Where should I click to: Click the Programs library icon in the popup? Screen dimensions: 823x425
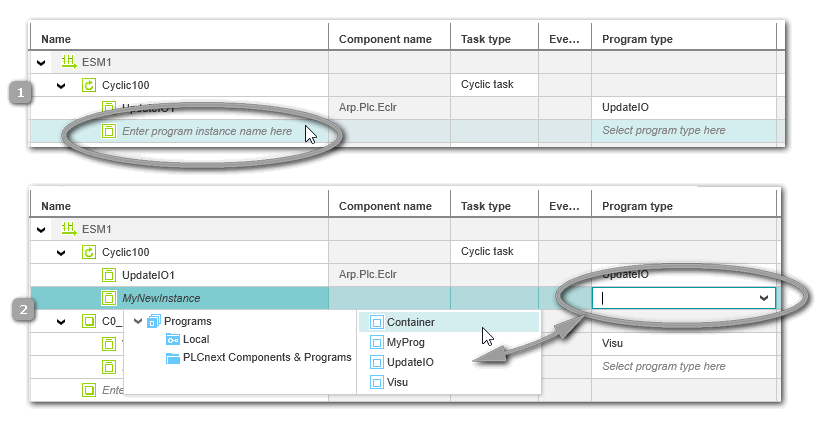pos(154,321)
